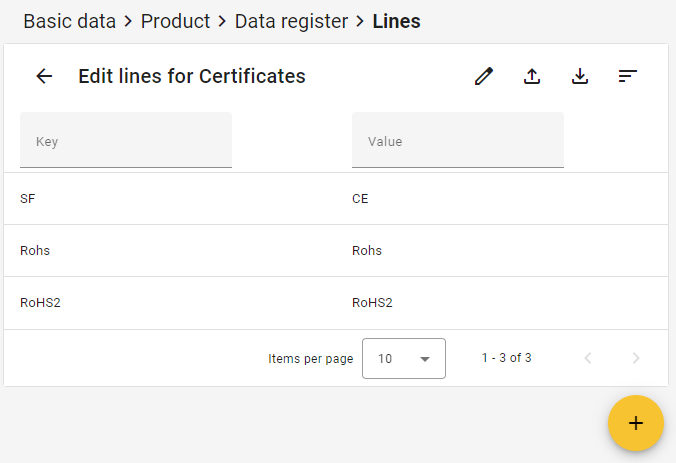Select the Rohs row key
Image resolution: width=676 pixels, height=463 pixels.
coord(35,251)
